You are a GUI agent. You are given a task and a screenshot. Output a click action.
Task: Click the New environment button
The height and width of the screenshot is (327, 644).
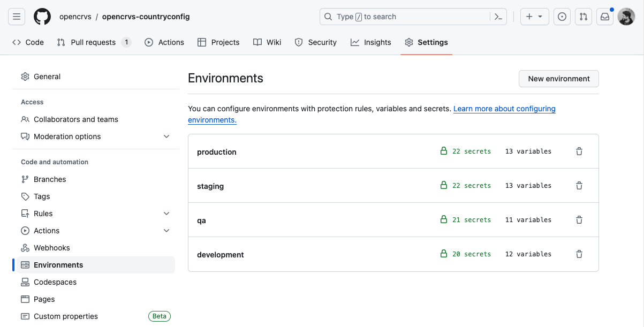click(x=559, y=79)
